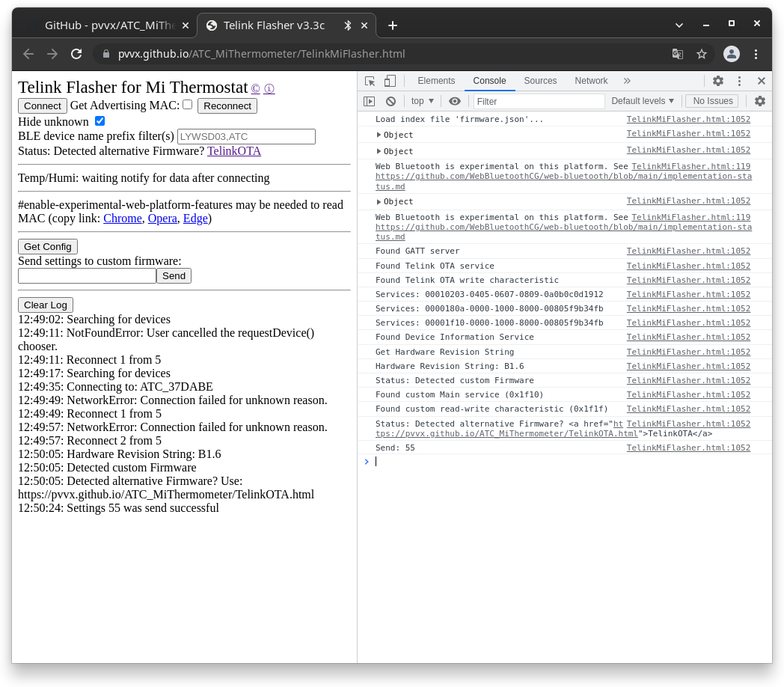Click the Edge flags link

point(195,219)
